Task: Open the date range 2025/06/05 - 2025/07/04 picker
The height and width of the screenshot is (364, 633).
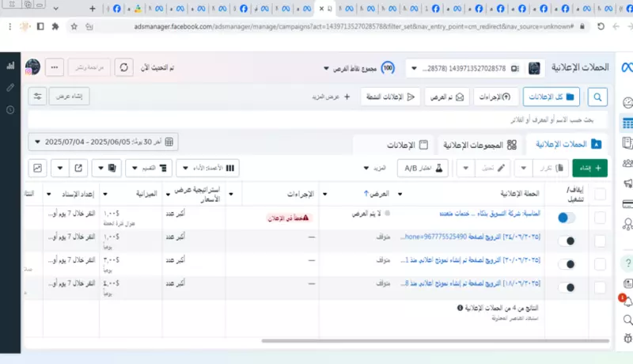Action: [x=104, y=142]
